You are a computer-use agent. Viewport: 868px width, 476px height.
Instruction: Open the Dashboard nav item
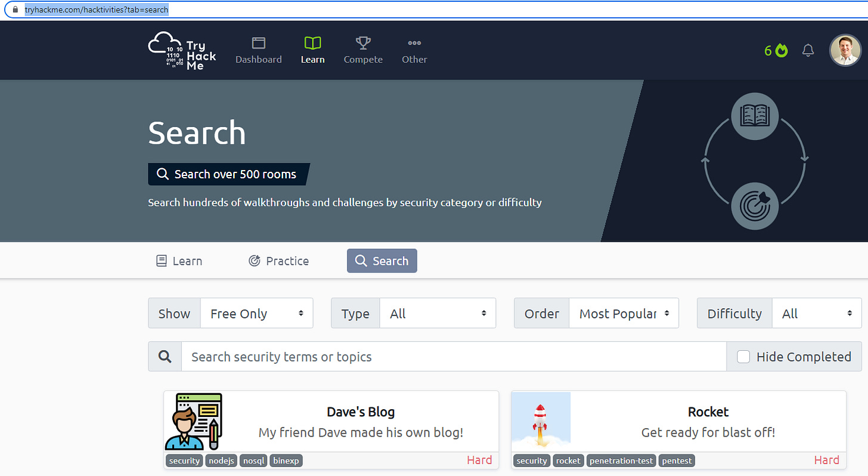259,51
